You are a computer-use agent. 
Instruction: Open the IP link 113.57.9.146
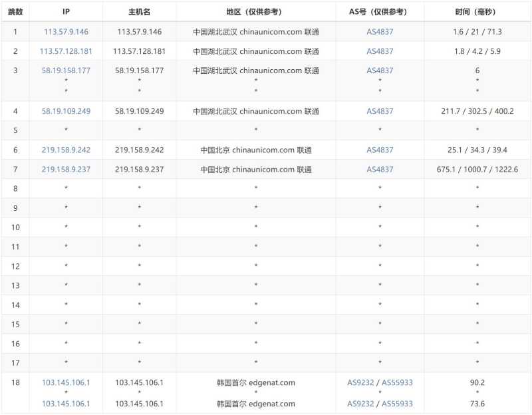pyautogui.click(x=68, y=31)
